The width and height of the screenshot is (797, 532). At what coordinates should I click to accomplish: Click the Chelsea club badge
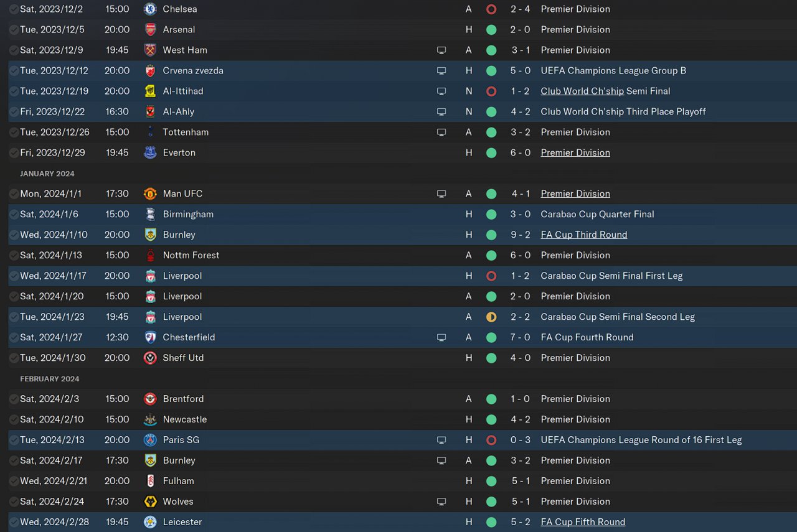point(150,9)
